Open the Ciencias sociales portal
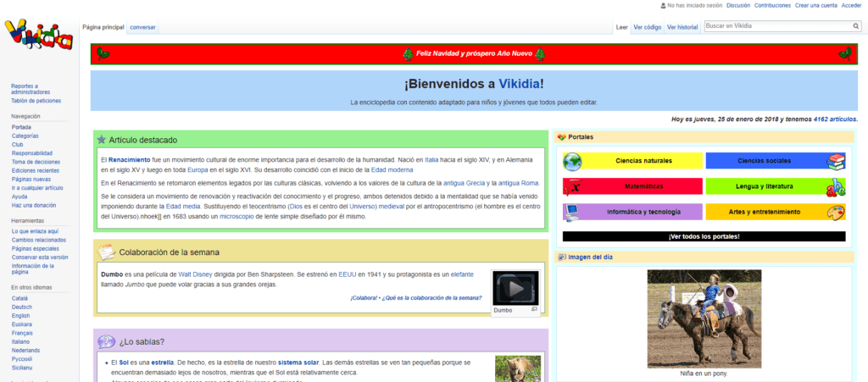868x382 pixels. click(764, 161)
